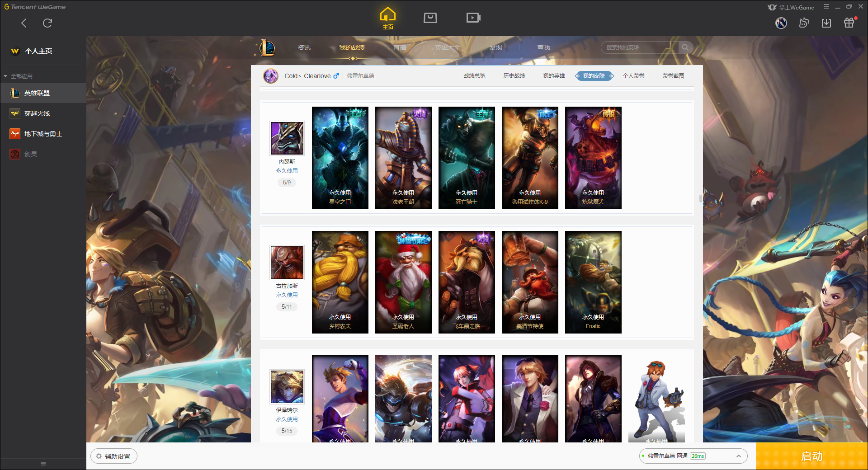Go back with the left arrow icon

[x=24, y=23]
